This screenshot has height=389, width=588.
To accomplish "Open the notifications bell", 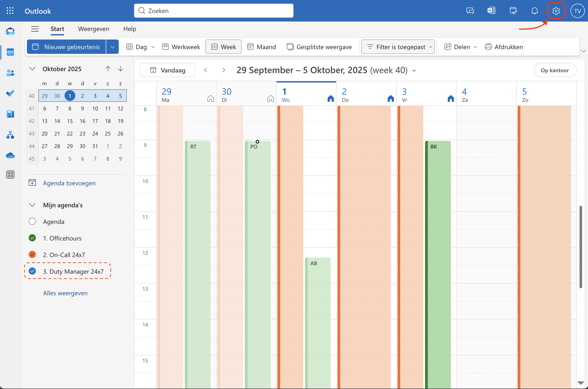I will tap(534, 11).
